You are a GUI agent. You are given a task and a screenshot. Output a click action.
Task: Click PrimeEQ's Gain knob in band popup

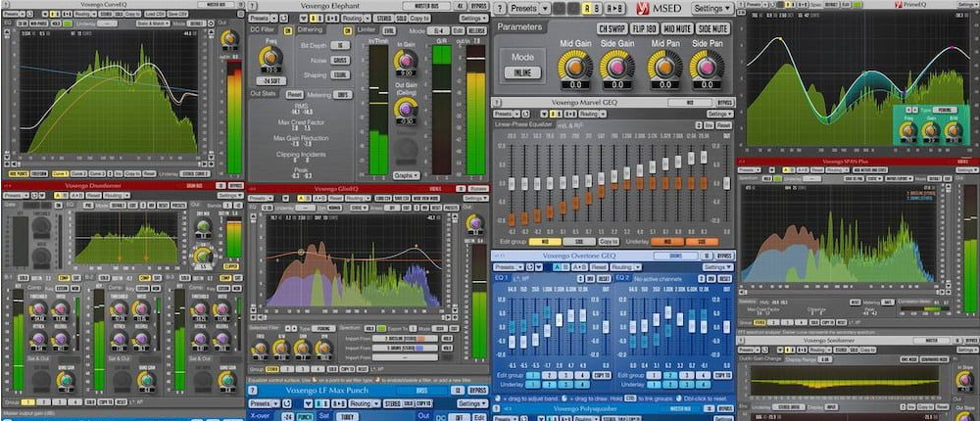click(x=931, y=130)
